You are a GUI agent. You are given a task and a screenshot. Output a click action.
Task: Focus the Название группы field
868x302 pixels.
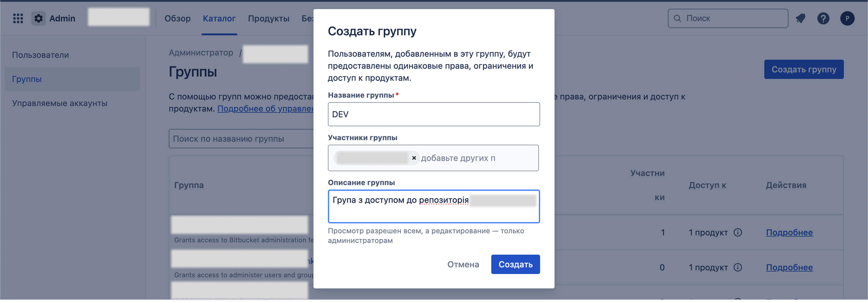pyautogui.click(x=434, y=115)
